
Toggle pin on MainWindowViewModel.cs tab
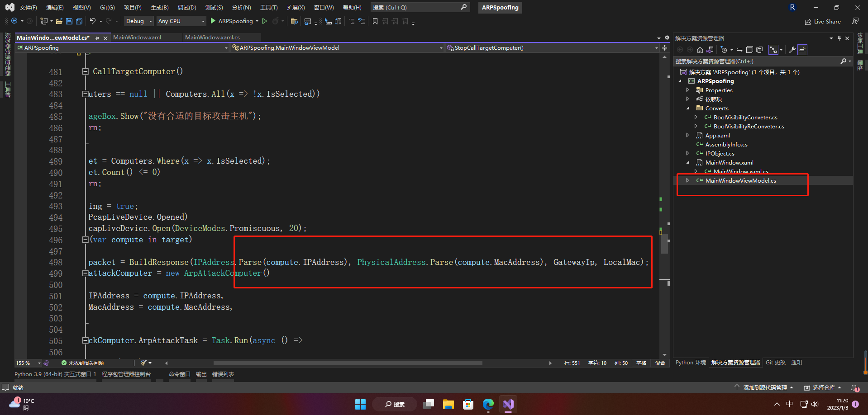tap(97, 38)
